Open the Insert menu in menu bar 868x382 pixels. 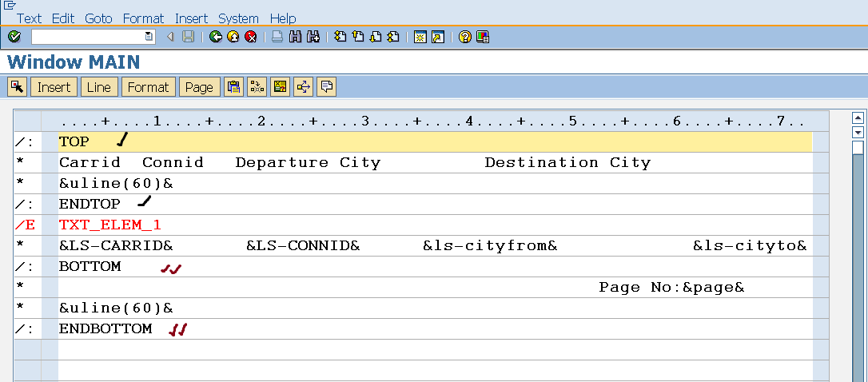pyautogui.click(x=191, y=18)
